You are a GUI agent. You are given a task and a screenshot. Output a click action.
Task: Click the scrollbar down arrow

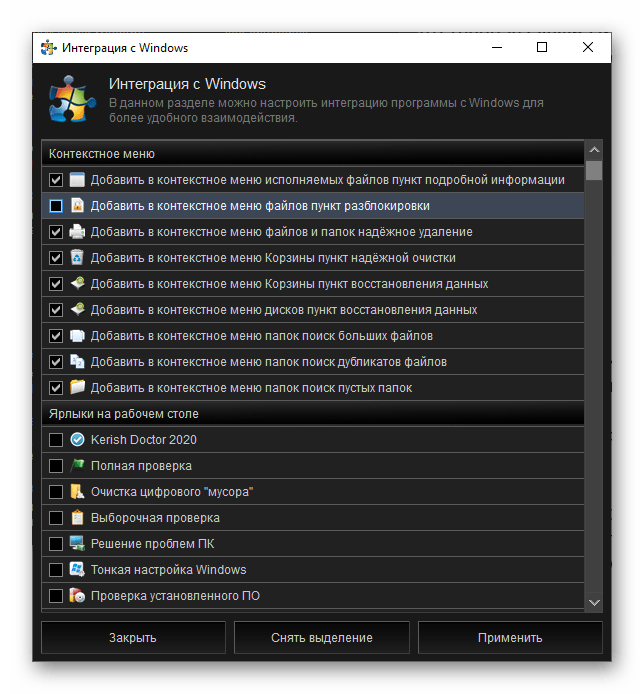[x=594, y=602]
